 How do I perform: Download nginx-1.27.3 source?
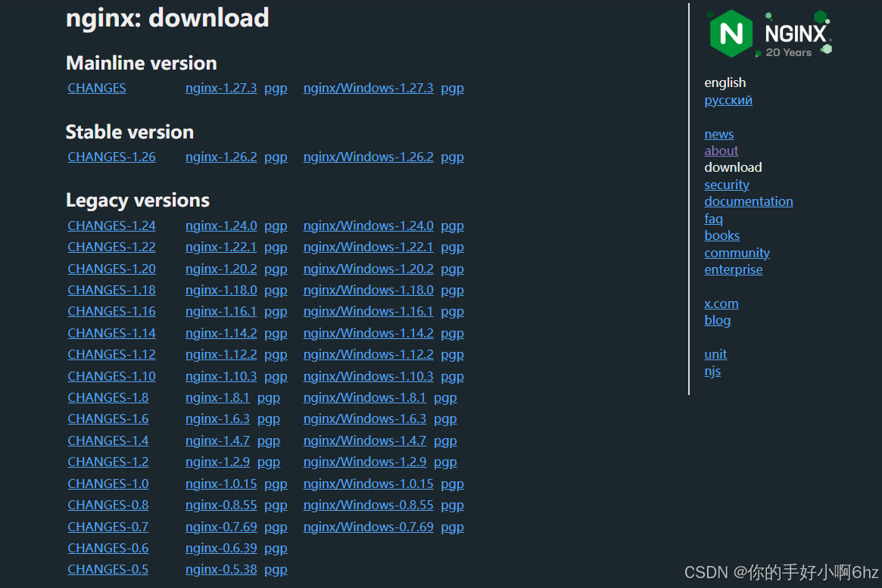[221, 89]
